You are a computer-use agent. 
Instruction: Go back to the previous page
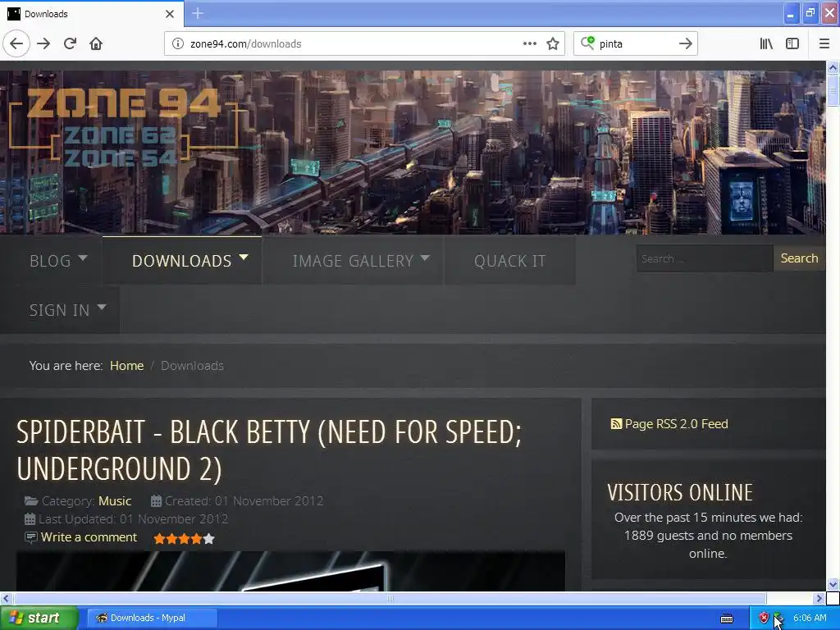(x=16, y=43)
